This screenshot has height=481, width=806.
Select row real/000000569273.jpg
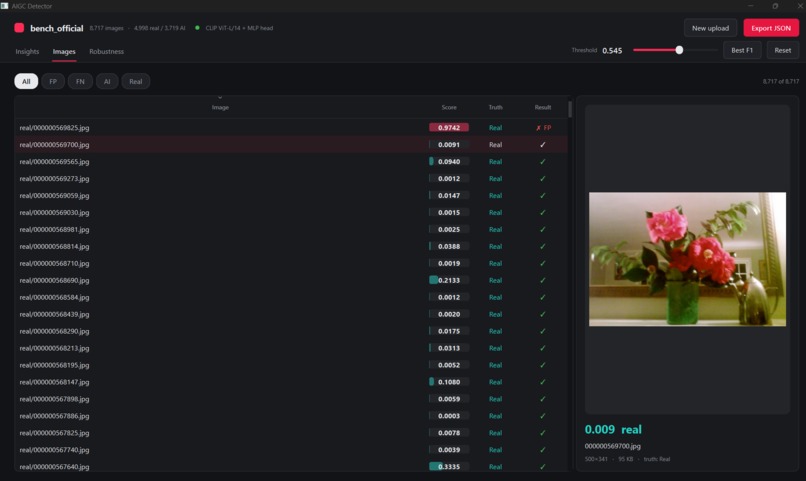[x=291, y=178]
